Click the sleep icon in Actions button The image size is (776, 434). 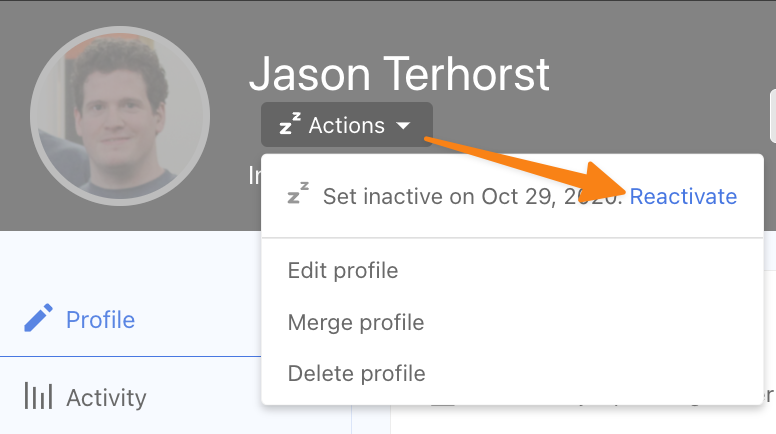(x=290, y=124)
